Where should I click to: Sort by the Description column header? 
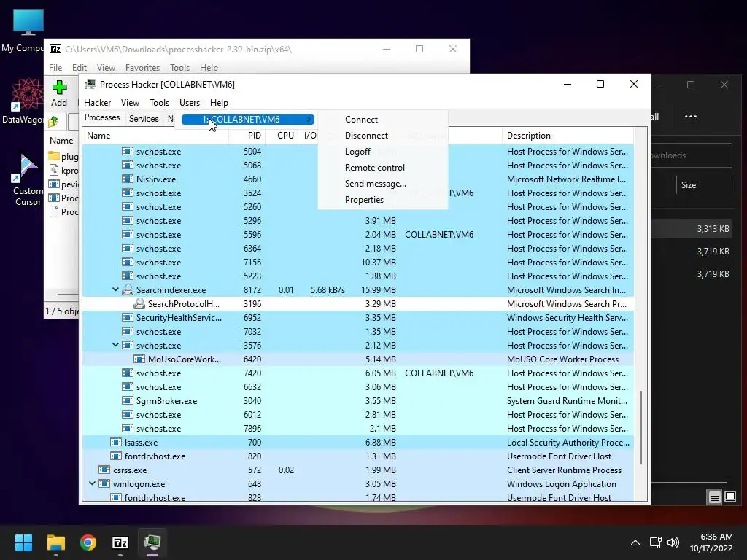tap(568, 136)
